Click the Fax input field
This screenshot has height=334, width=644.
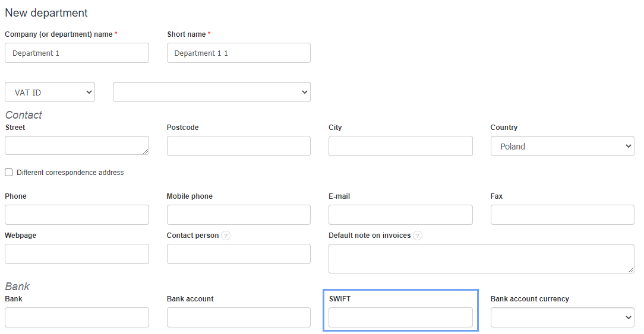562,215
